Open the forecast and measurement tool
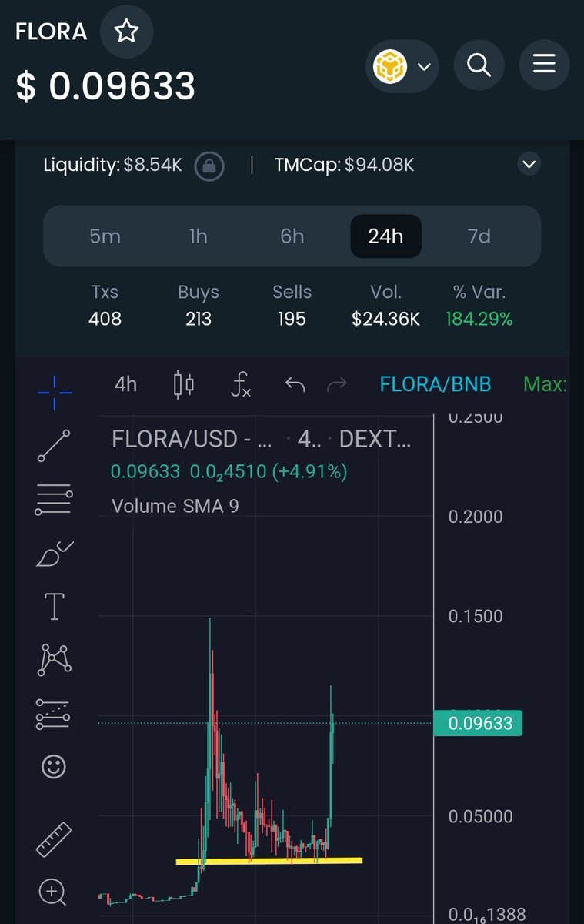This screenshot has height=924, width=584. [x=54, y=714]
